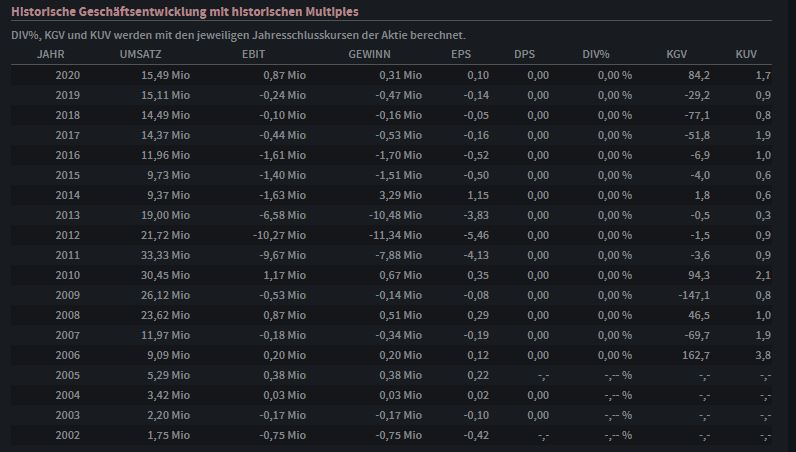This screenshot has height=452, width=796.
Task: Select the 3,8 KUV value for 2006
Action: click(763, 355)
